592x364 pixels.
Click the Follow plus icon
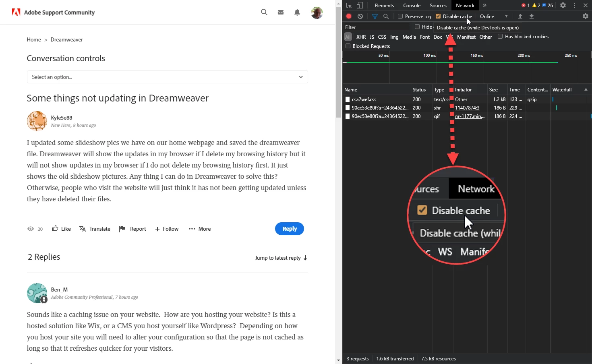coord(157,229)
